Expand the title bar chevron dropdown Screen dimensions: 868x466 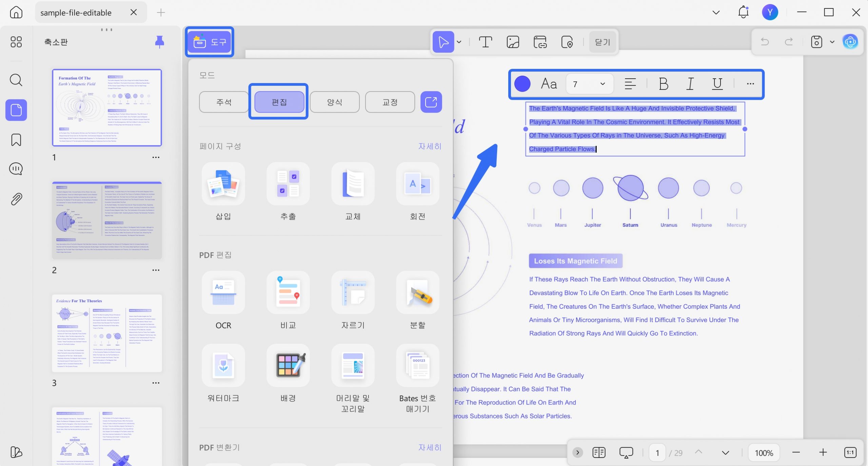[716, 13]
